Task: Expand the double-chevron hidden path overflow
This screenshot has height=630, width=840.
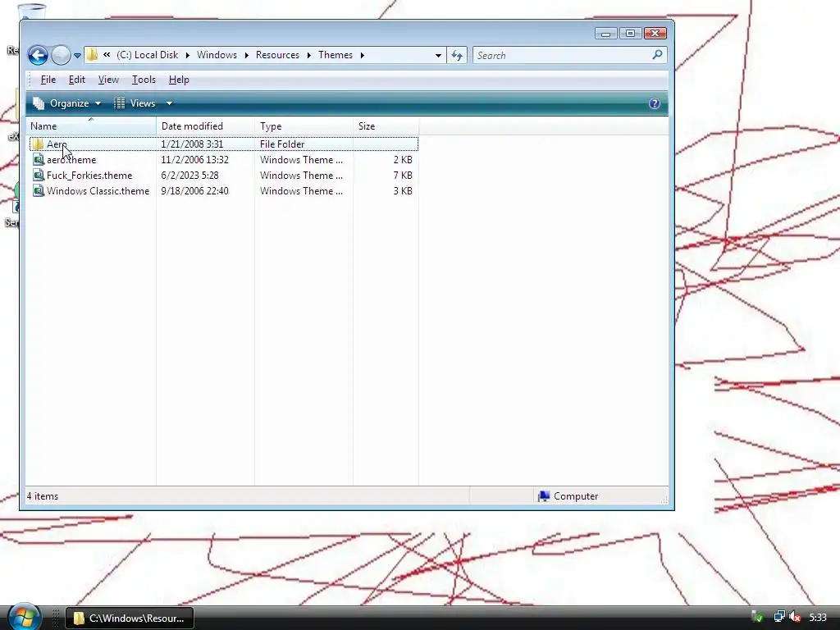Action: 107,55
